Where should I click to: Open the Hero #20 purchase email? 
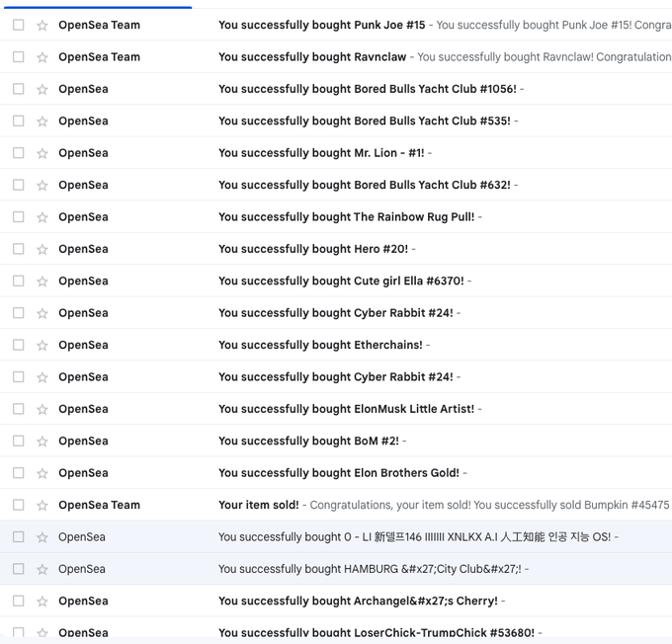(336, 249)
